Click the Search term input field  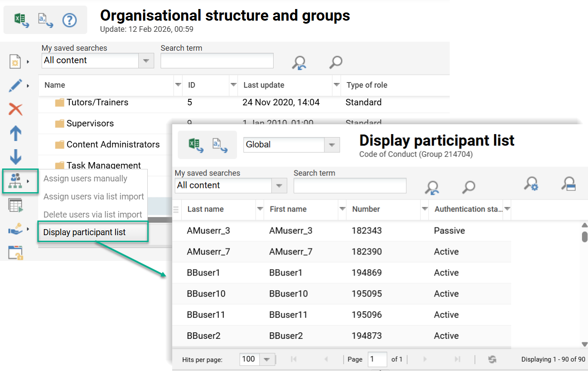pyautogui.click(x=350, y=186)
